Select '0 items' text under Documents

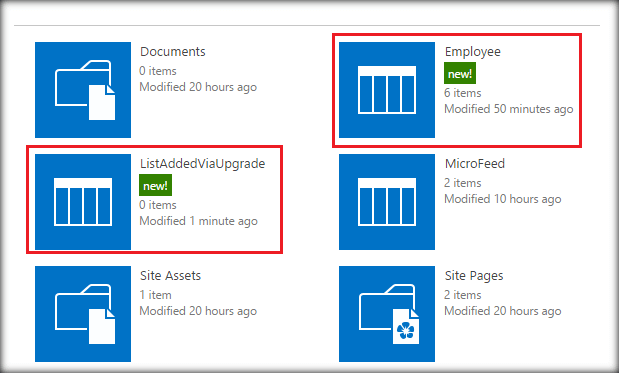pyautogui.click(x=158, y=71)
